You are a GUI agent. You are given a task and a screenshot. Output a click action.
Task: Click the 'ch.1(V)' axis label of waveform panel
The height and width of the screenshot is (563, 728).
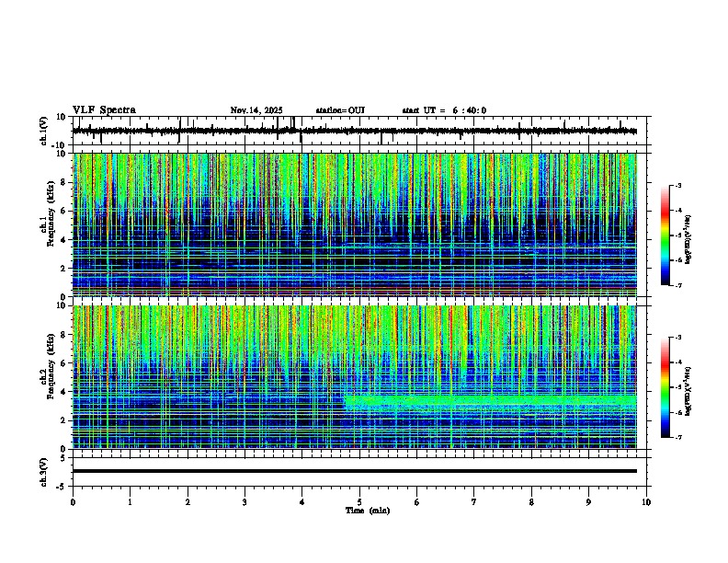pos(43,131)
